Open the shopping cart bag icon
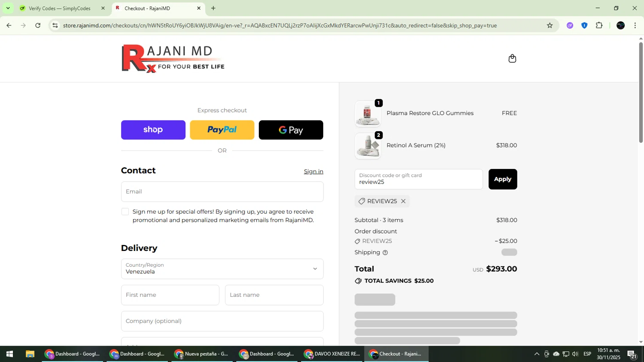The image size is (644, 362). coord(512,58)
